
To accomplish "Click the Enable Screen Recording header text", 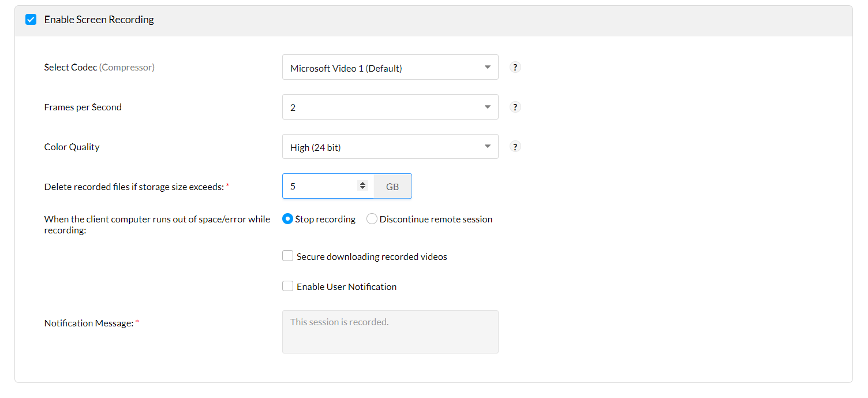I will [99, 20].
